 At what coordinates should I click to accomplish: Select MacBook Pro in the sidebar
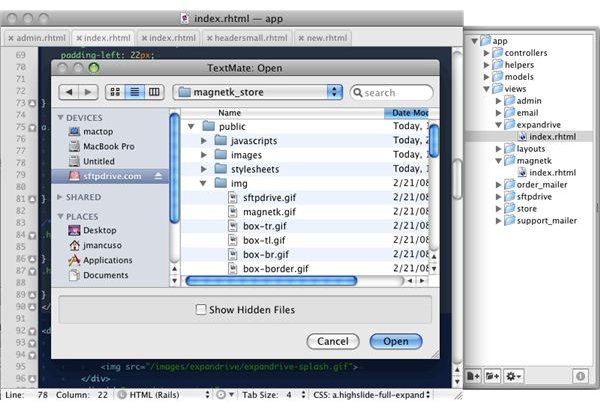click(108, 146)
